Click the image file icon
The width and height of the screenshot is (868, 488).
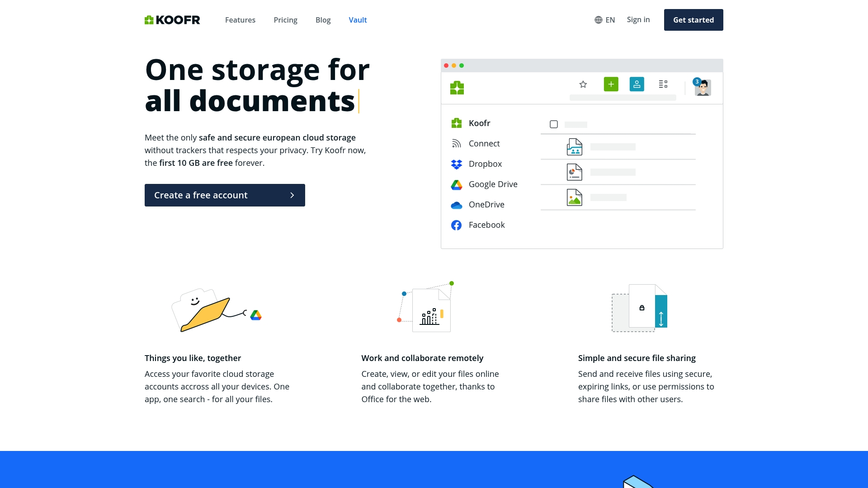click(x=575, y=197)
